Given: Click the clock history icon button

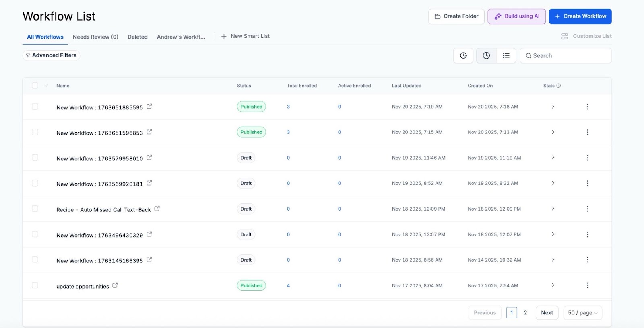Looking at the screenshot, I should (486, 56).
